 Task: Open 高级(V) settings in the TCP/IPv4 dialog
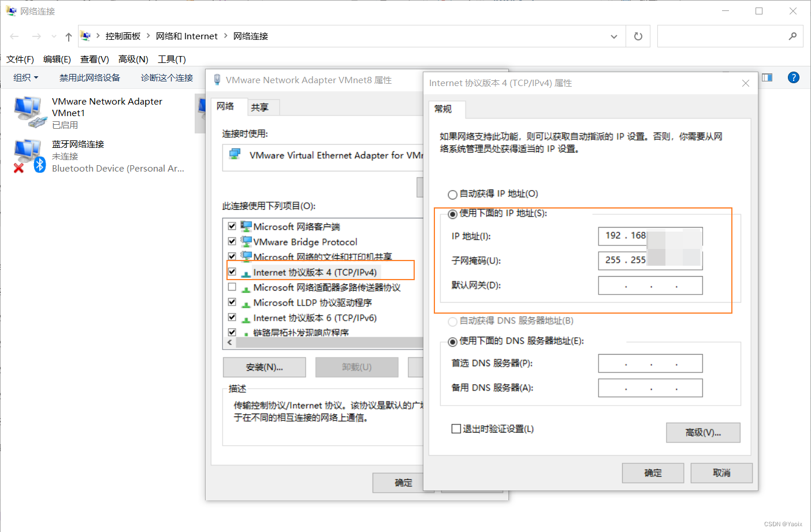point(703,432)
